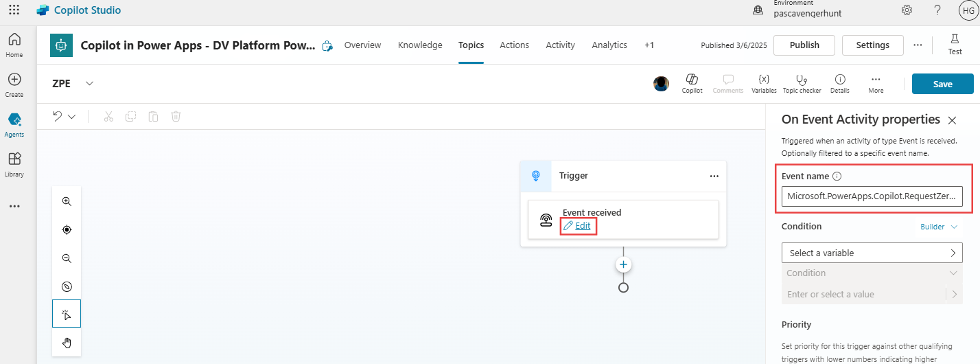Activate the hand pan tool
The image size is (980, 364).
click(x=67, y=343)
